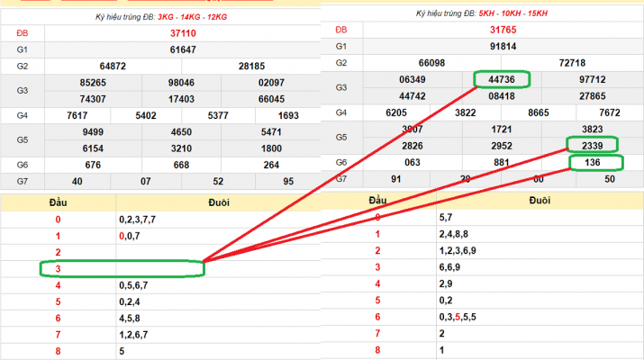
Task: Pick G3 number 66045
Action: (x=271, y=99)
